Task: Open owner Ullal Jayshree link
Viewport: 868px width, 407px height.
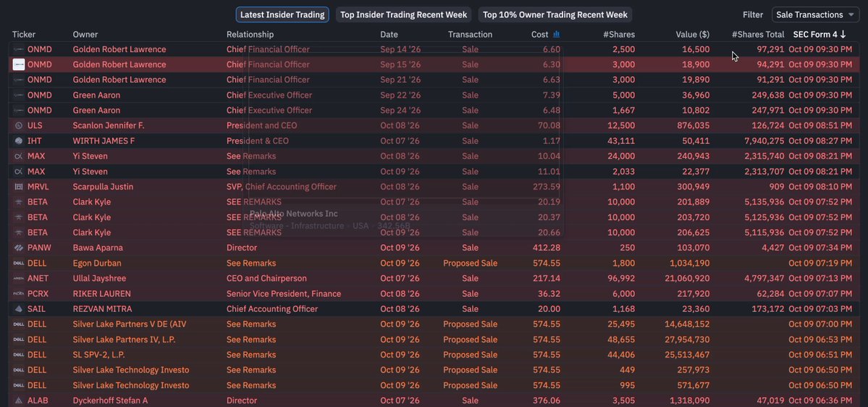Action: click(x=99, y=278)
